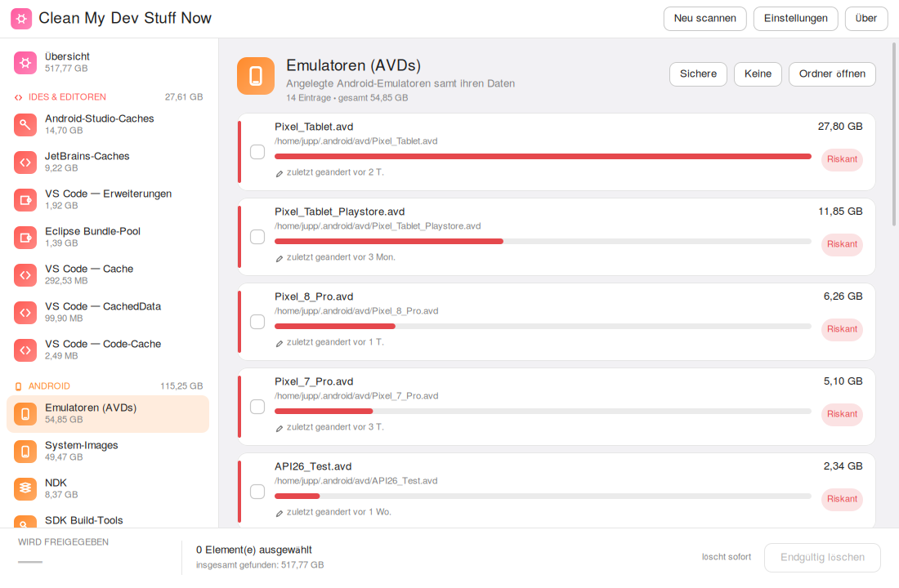899x588 pixels.
Task: Click the VS Code Code-Cache icon
Action: point(25,350)
